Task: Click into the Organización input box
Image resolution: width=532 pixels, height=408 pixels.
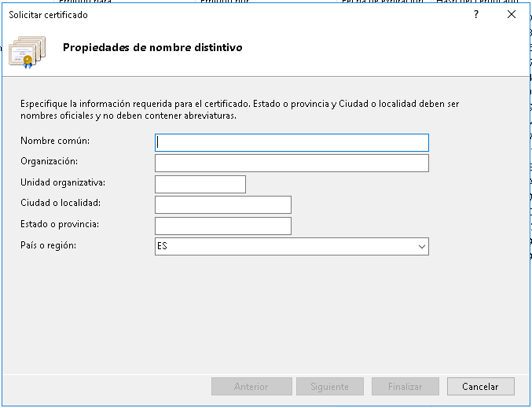Action: click(292, 163)
